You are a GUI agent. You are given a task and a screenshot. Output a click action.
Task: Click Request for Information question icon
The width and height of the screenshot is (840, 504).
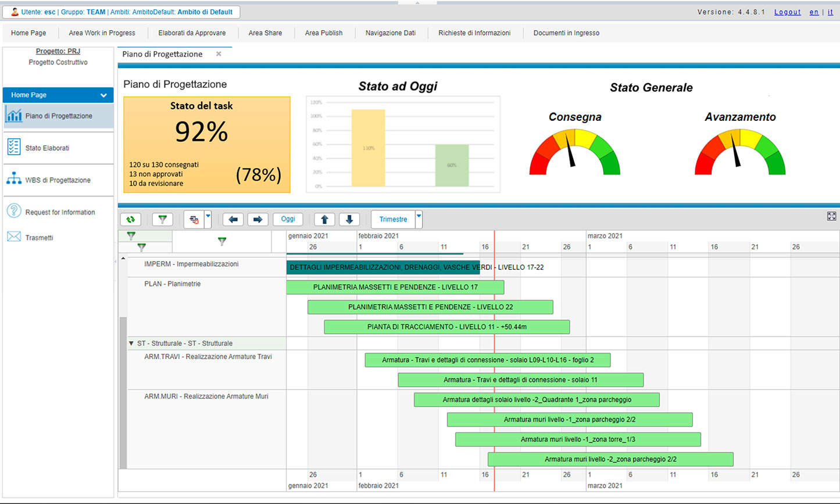pos(14,211)
